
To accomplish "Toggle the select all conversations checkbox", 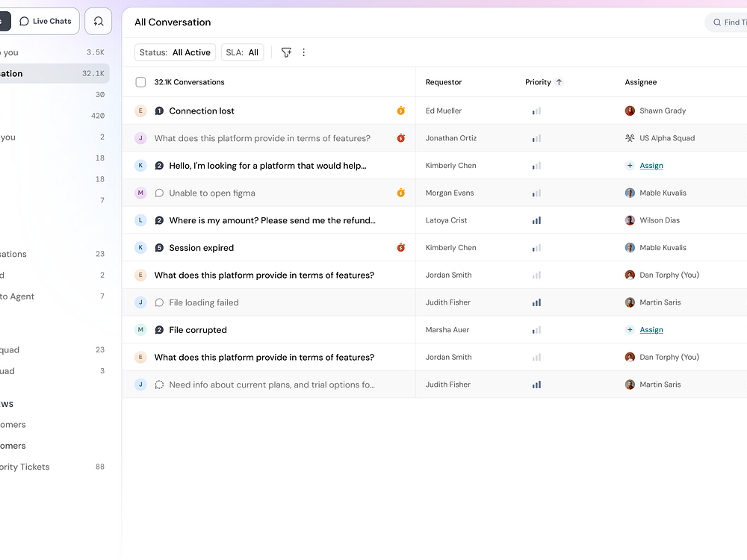I will (140, 82).
